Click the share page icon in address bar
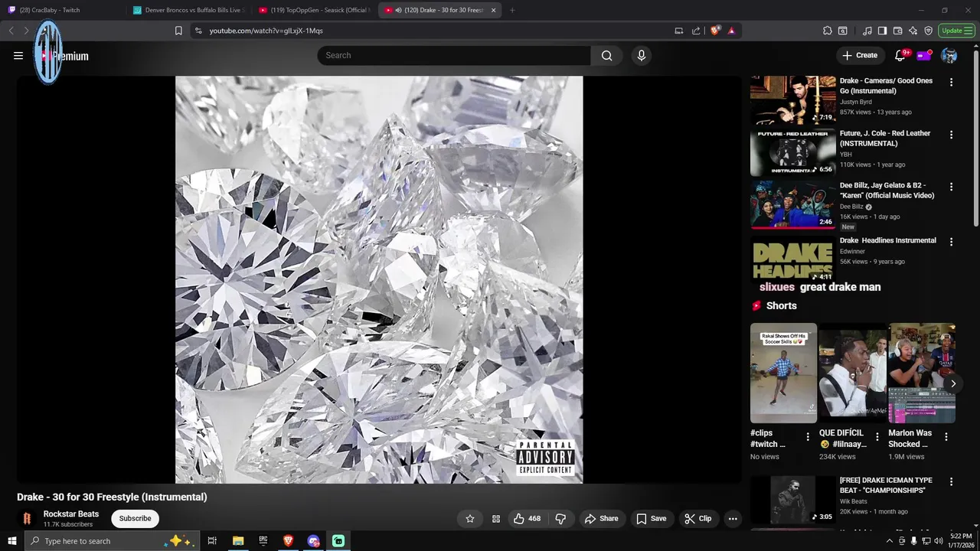980x551 pixels. coord(696,31)
